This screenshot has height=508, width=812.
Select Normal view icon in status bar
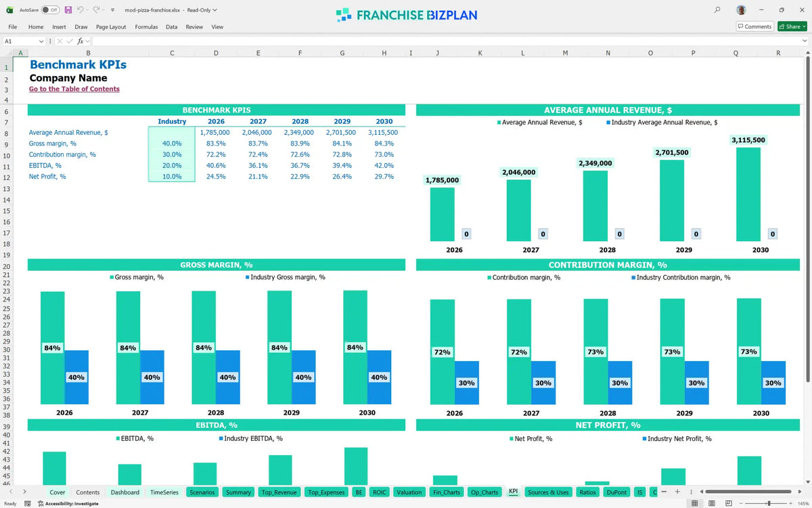point(694,503)
